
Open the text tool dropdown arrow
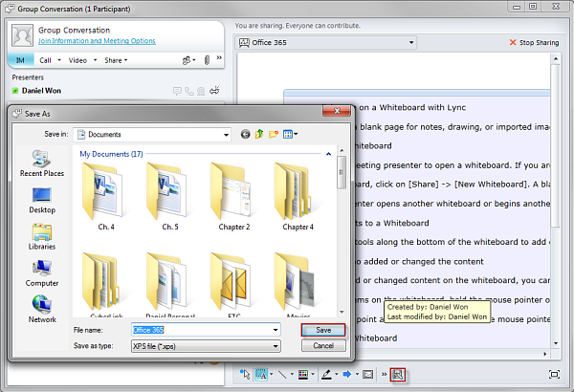pyautogui.click(x=272, y=374)
